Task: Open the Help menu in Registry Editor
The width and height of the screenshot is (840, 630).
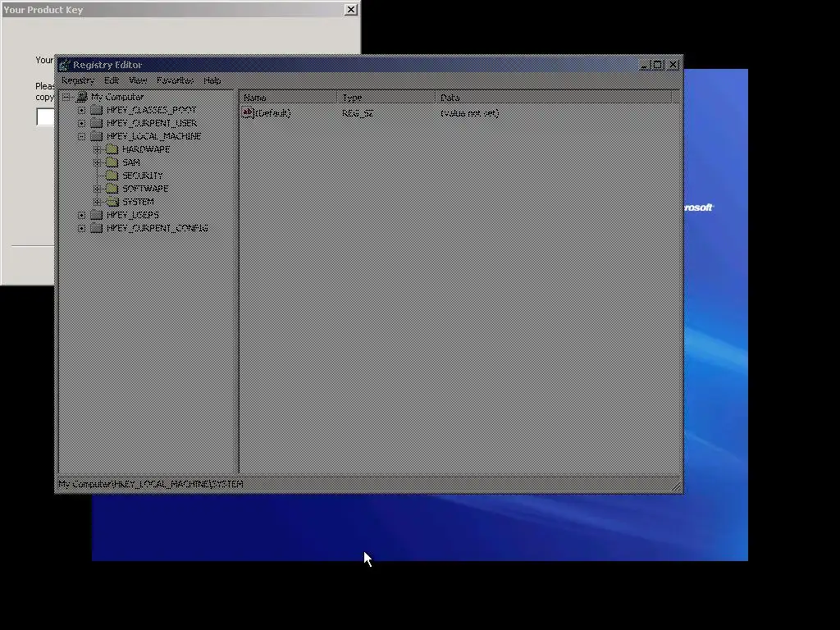Action: coord(212,80)
